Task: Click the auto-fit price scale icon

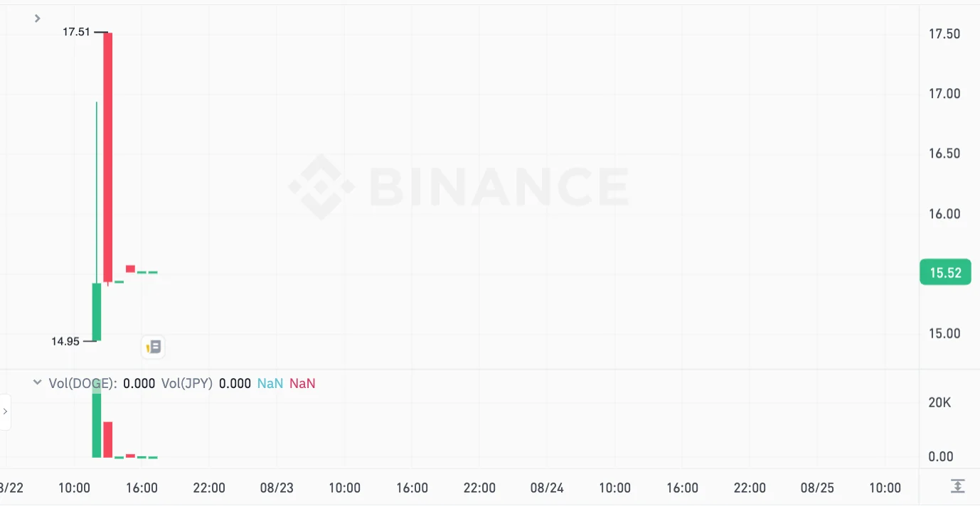Action: [x=957, y=486]
